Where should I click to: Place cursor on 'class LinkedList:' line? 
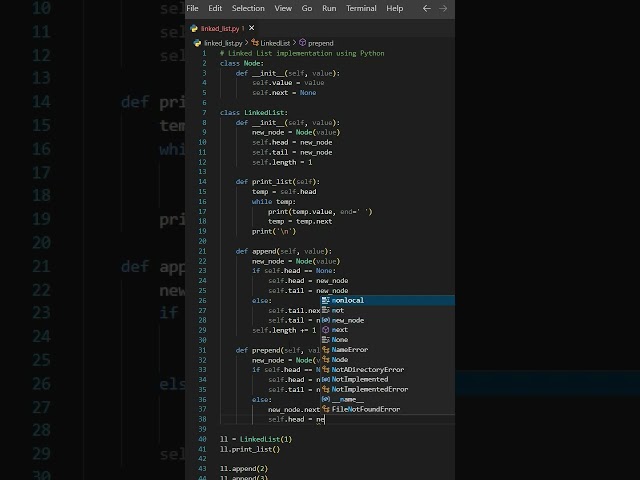254,113
